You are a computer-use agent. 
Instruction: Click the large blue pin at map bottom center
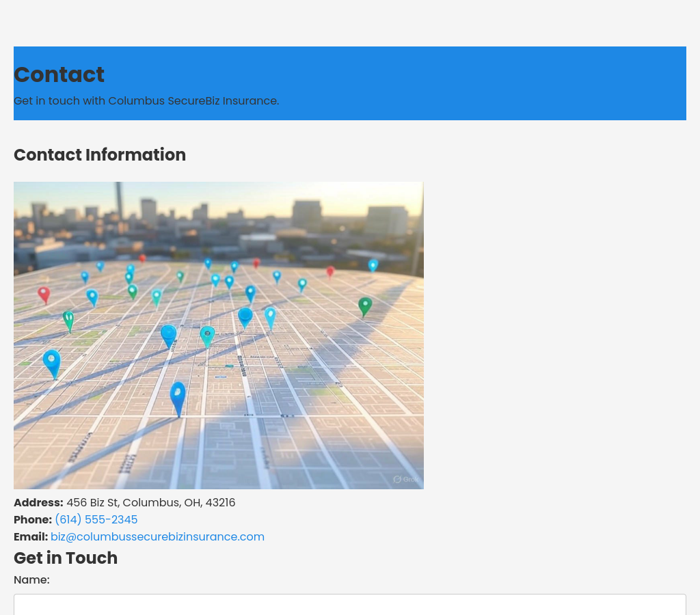[x=178, y=396]
